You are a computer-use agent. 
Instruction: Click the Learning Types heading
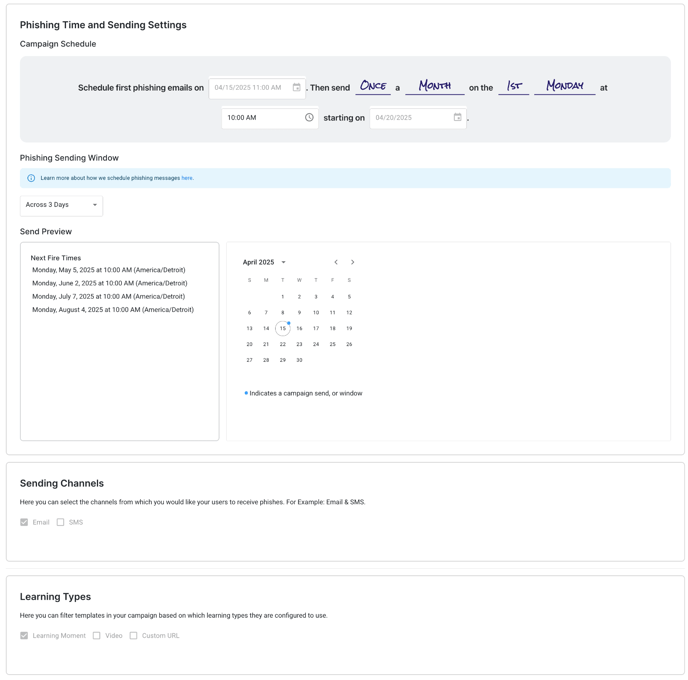click(55, 597)
